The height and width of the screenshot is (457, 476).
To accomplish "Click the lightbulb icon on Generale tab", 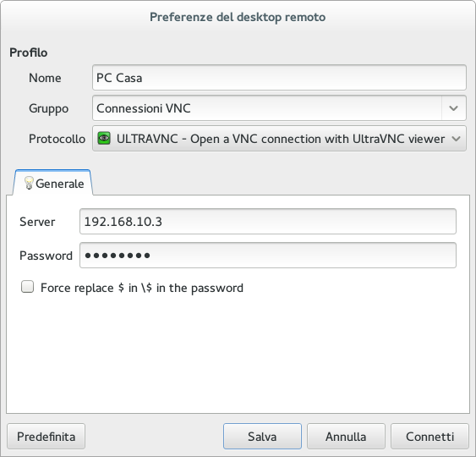I will pyautogui.click(x=29, y=184).
